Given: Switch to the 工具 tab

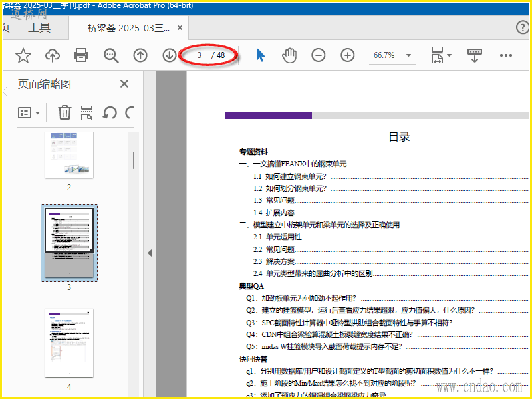Looking at the screenshot, I should coord(39,27).
